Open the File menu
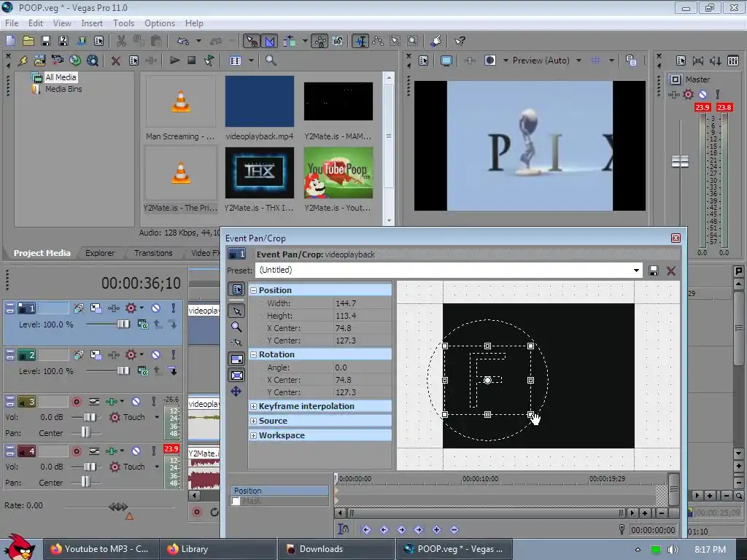The height and width of the screenshot is (560, 747). tap(12, 23)
